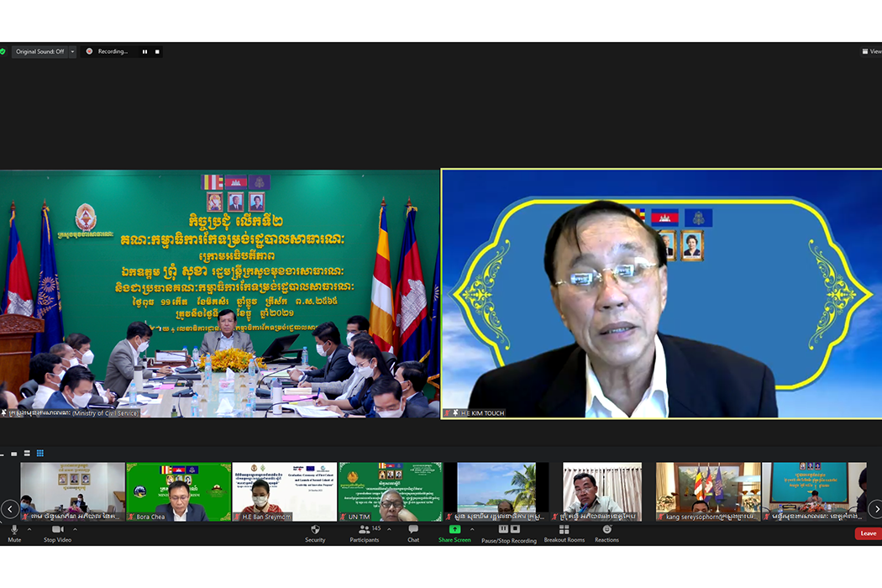The width and height of the screenshot is (882, 588).
Task: Select Bora Chea's video thumbnail
Action: 178,491
